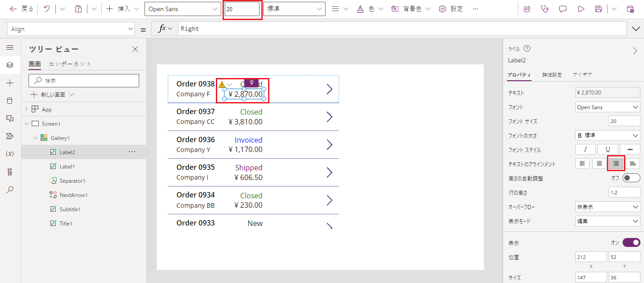Click the share icon in top toolbar
Image resolution: width=644 pixels, height=283 pixels.
527,9
